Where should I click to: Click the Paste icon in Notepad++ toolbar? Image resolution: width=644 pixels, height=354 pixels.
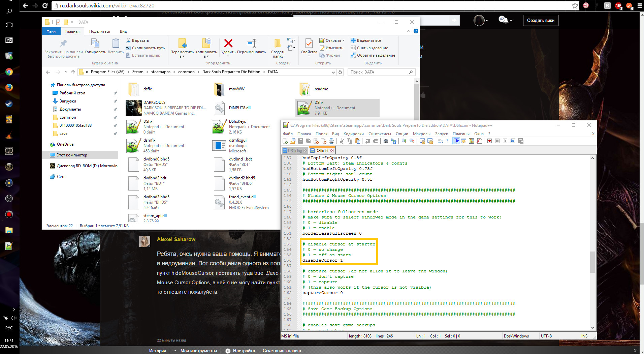(x=357, y=141)
